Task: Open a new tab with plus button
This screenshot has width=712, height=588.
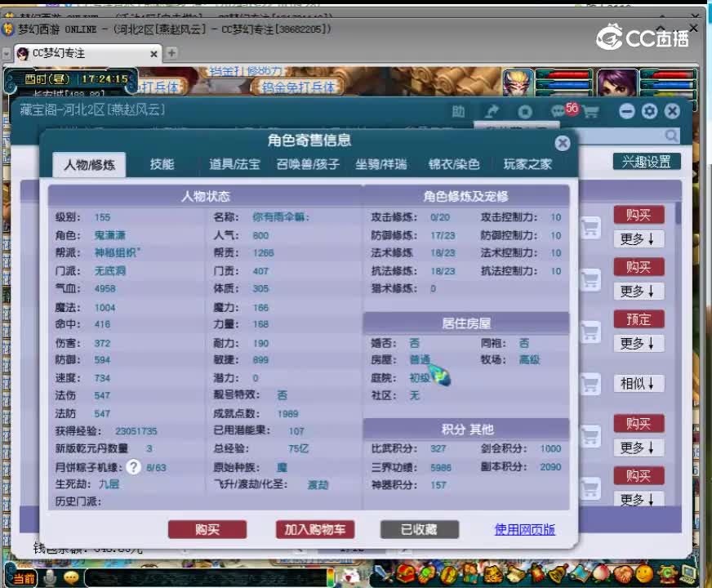Action: pos(171,53)
